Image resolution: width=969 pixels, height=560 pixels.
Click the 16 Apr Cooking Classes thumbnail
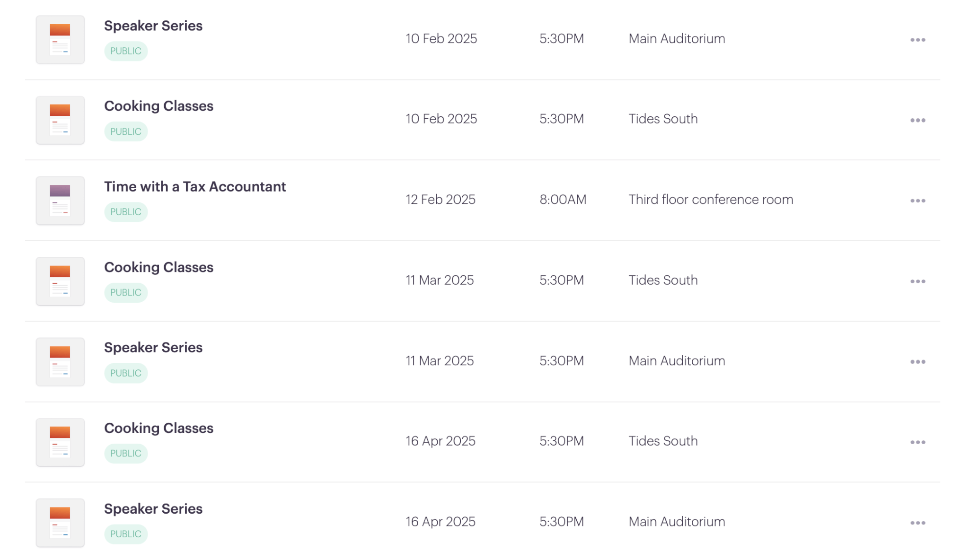[60, 442]
